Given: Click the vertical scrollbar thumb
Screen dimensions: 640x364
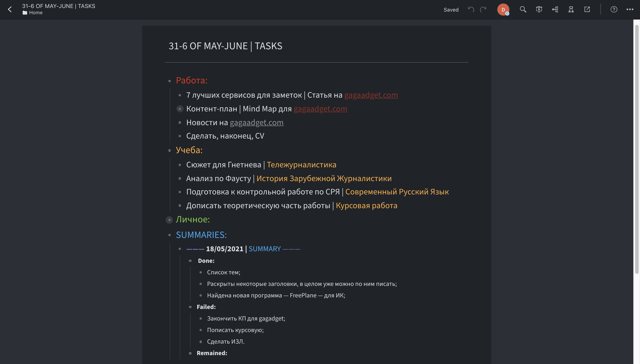Looking at the screenshot, I should [x=636, y=150].
